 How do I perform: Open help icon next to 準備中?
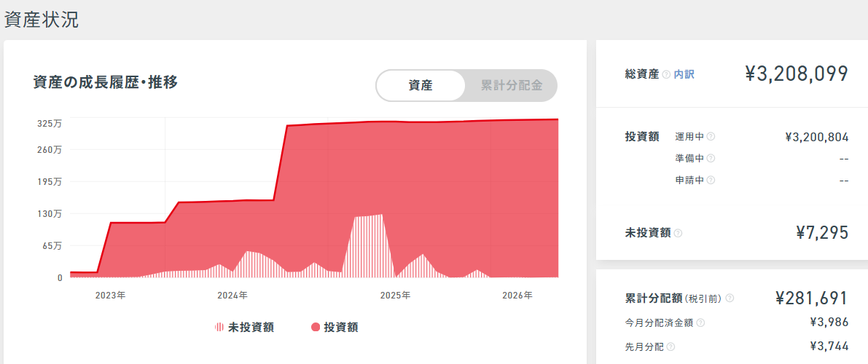point(711,158)
